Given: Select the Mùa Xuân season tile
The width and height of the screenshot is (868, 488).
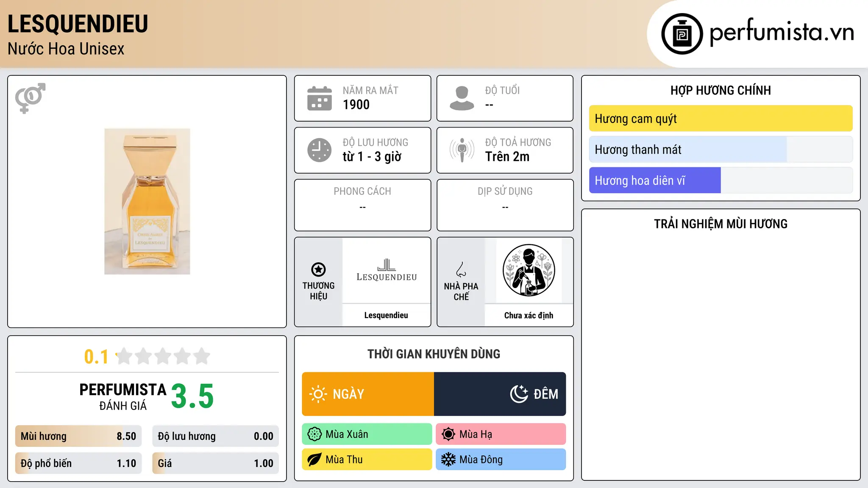Looking at the screenshot, I should pos(367,434).
